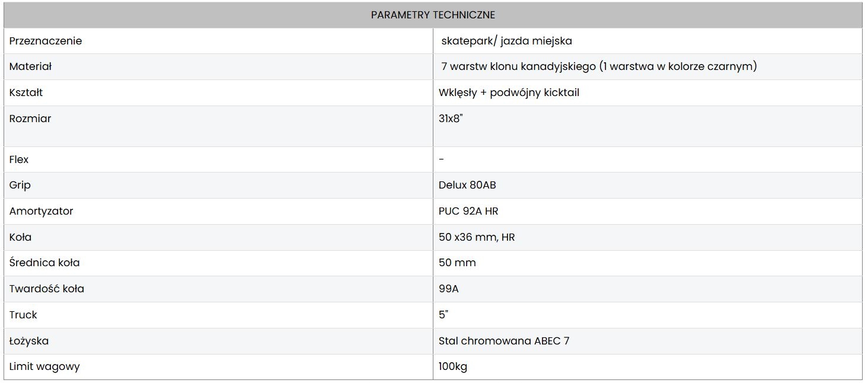The image size is (868, 383).
Task: Click the 100kg weight limit value
Action: (453, 366)
